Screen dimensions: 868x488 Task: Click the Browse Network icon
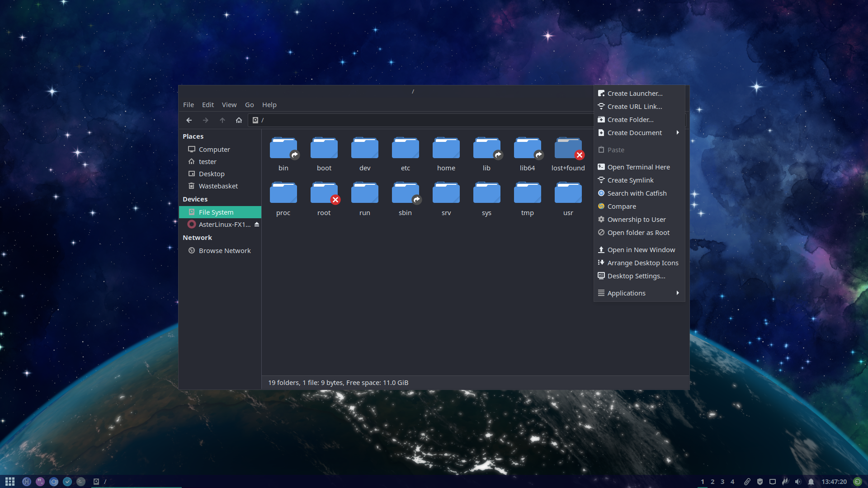[192, 250]
